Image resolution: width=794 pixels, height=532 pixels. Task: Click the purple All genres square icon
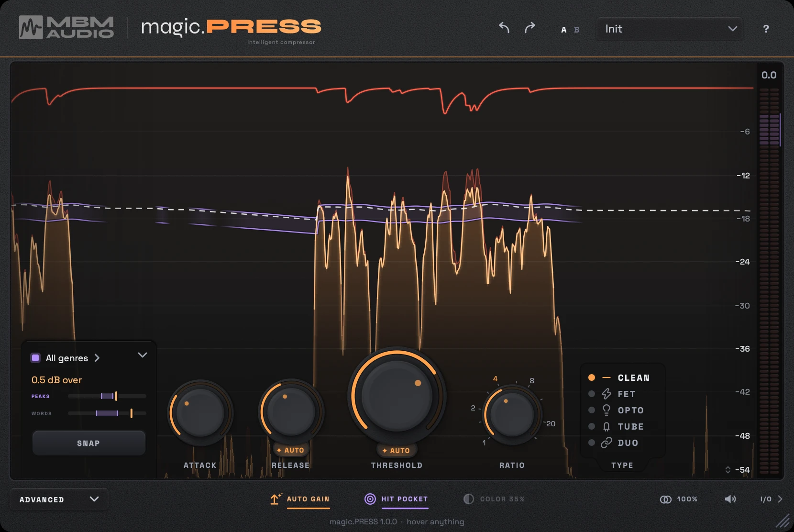click(35, 358)
